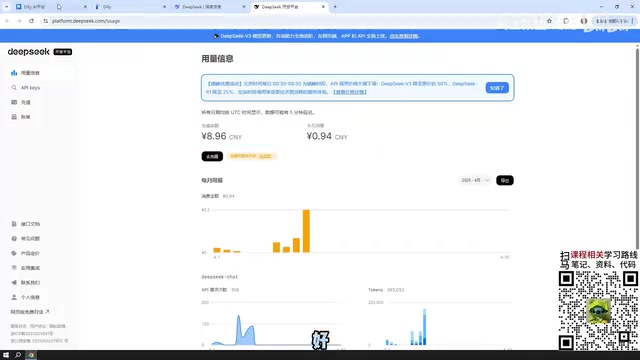The image size is (640, 360).
Task: Bookmark this page with the star icon
Action: [549, 21]
